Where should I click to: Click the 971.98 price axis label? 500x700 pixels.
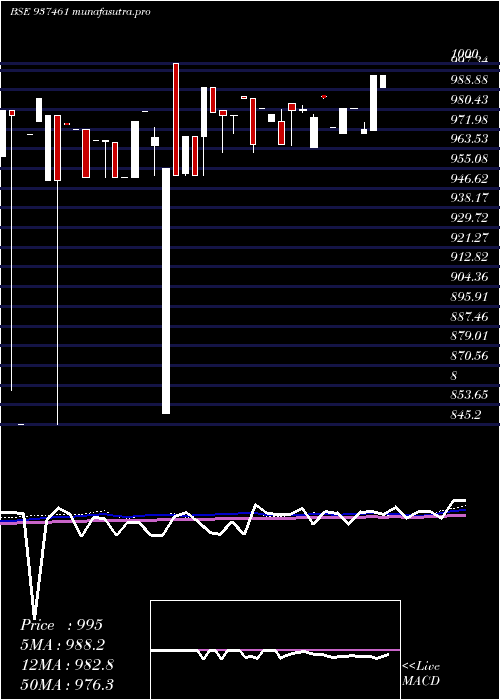click(469, 119)
